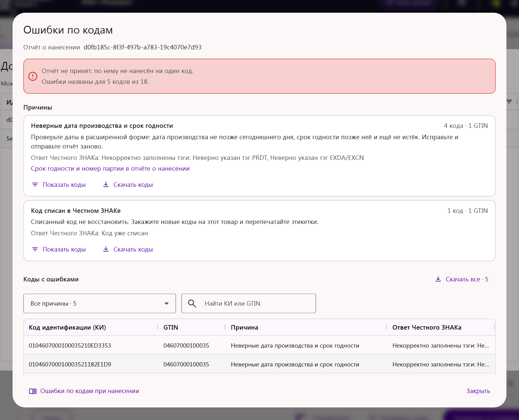Click download icon beside 'Скачать все · 5'

coord(438,279)
